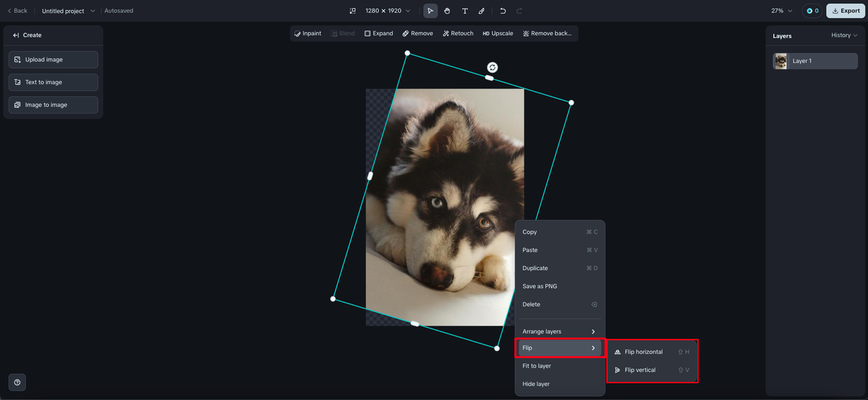Select Flip vertical
The height and width of the screenshot is (400, 868).
point(652,370)
